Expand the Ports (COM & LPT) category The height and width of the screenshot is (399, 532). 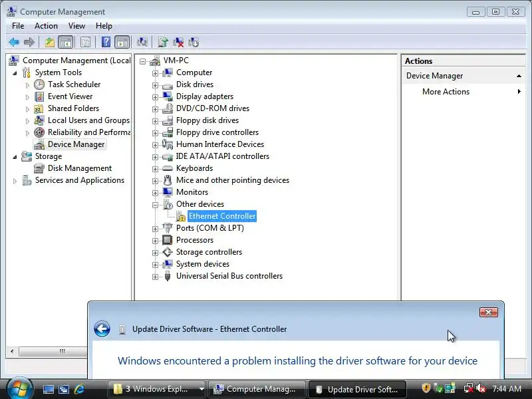click(x=155, y=229)
